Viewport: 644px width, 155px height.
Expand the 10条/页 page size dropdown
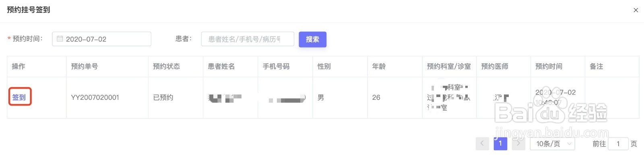pos(552,144)
